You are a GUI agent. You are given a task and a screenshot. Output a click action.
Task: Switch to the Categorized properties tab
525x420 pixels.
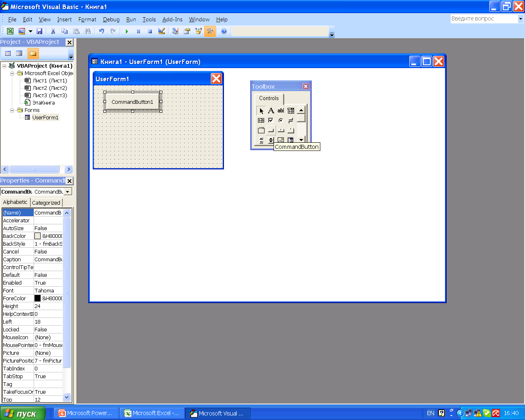(x=46, y=203)
